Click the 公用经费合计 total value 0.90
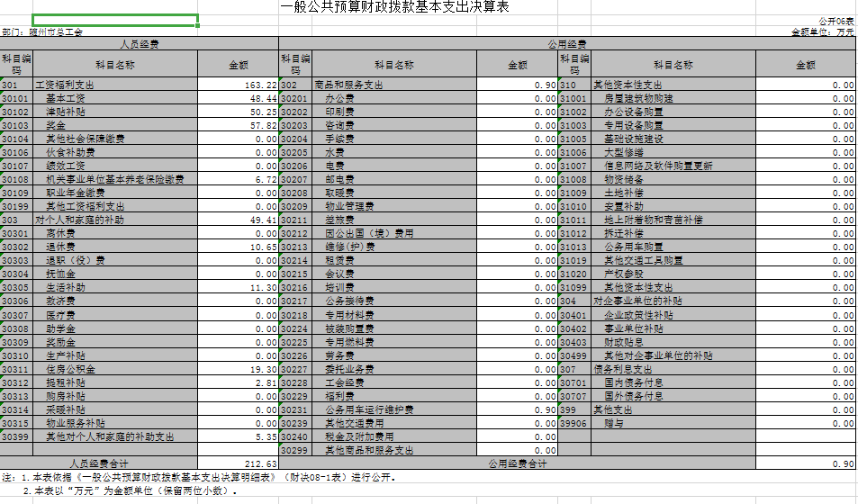Image resolution: width=858 pixels, height=504 pixels. (805, 463)
